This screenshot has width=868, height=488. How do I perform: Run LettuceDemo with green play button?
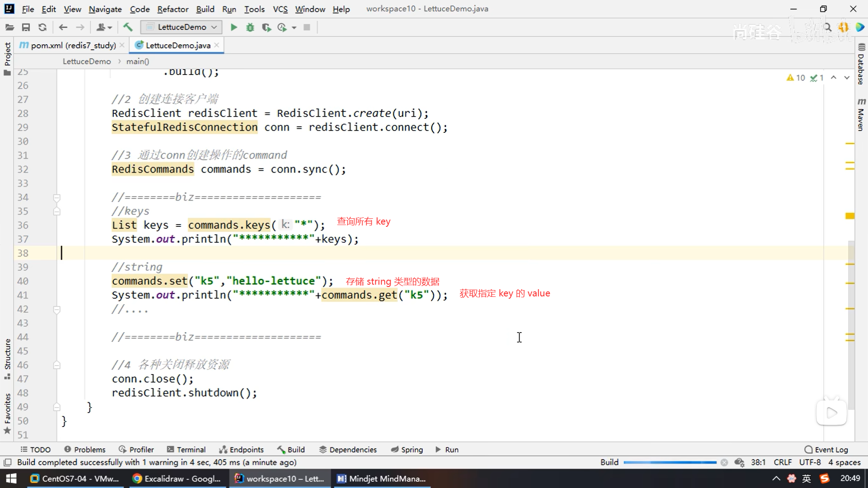tap(234, 28)
